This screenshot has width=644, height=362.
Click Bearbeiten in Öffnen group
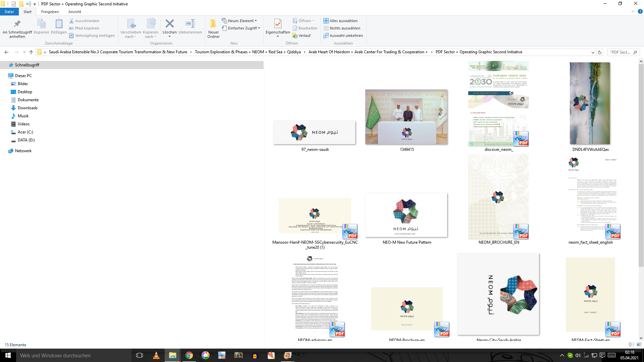tap(305, 28)
